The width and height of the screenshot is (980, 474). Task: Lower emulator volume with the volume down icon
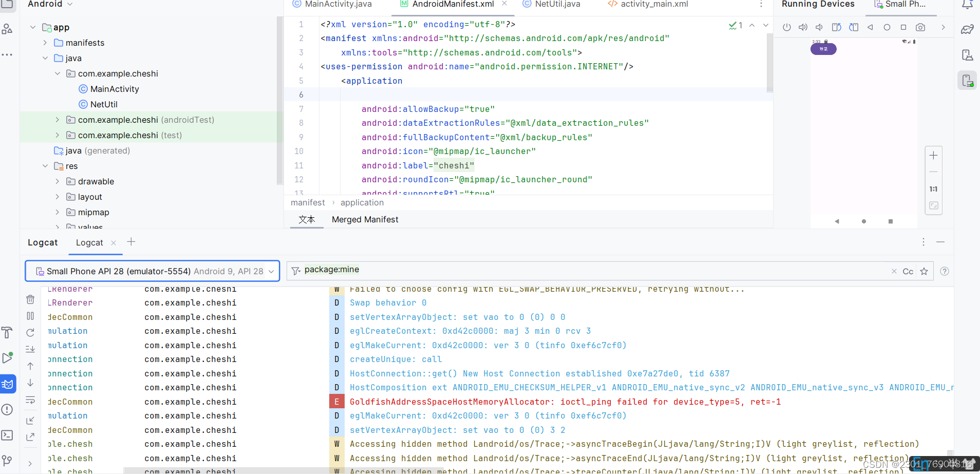click(x=819, y=27)
